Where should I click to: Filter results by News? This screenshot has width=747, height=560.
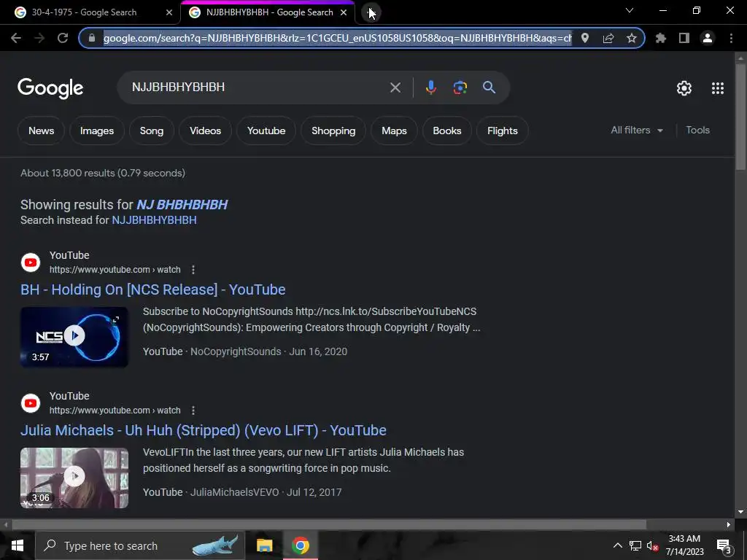pos(41,131)
